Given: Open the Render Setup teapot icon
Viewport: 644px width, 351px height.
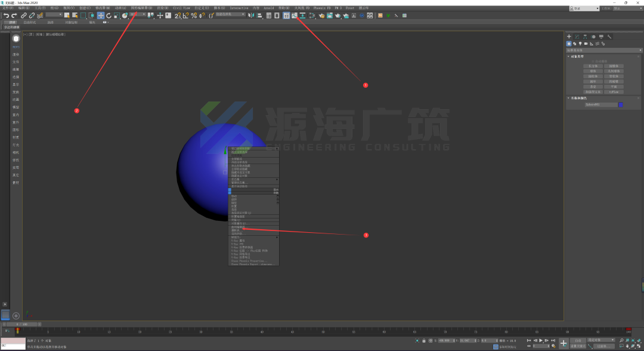Looking at the screenshot, I should (x=321, y=16).
